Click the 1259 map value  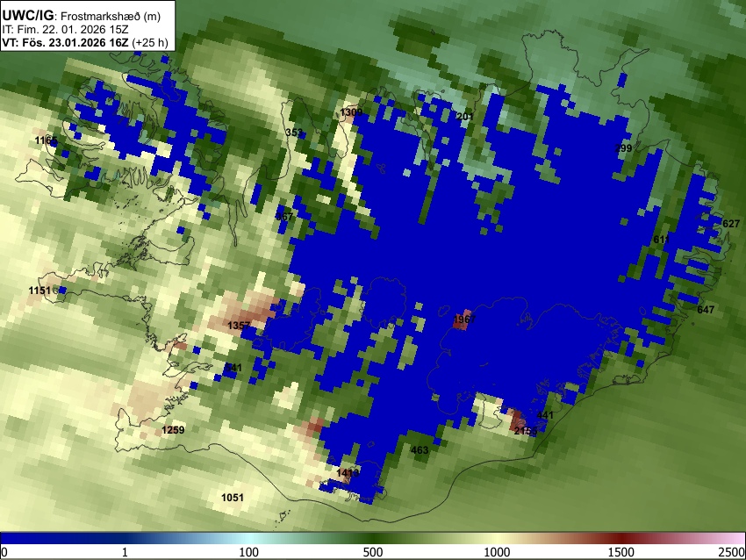(173, 430)
